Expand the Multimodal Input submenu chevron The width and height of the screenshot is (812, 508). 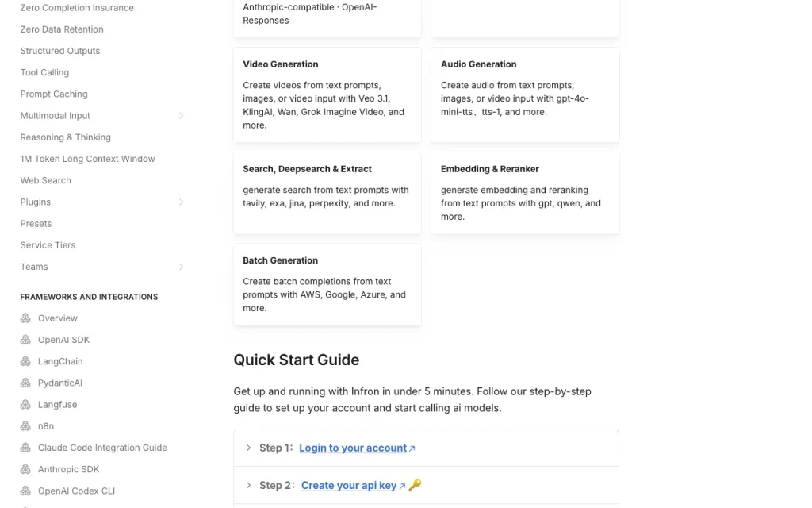[x=182, y=116]
